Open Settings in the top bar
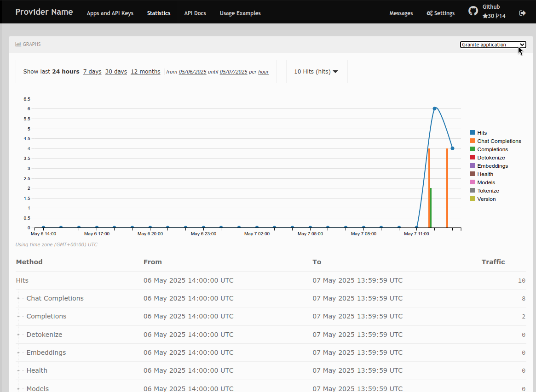This screenshot has height=392, width=536. (x=441, y=13)
